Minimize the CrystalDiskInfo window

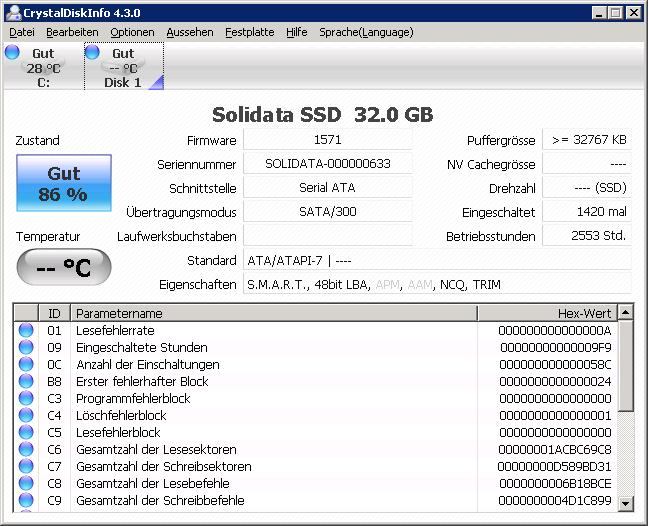[x=599, y=12]
